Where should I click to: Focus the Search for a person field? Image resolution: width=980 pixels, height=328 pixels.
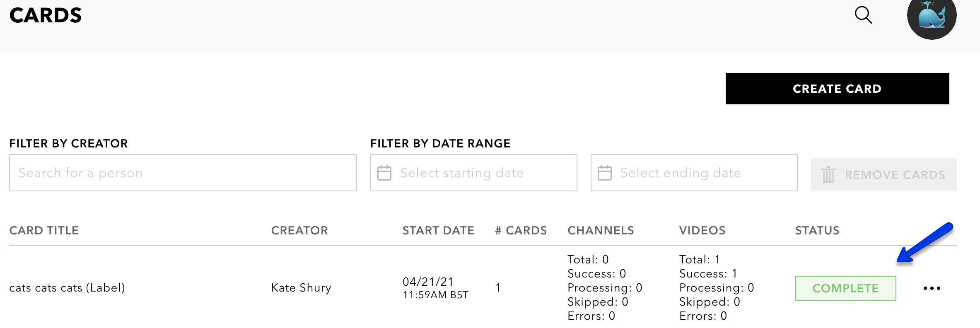coord(183,173)
